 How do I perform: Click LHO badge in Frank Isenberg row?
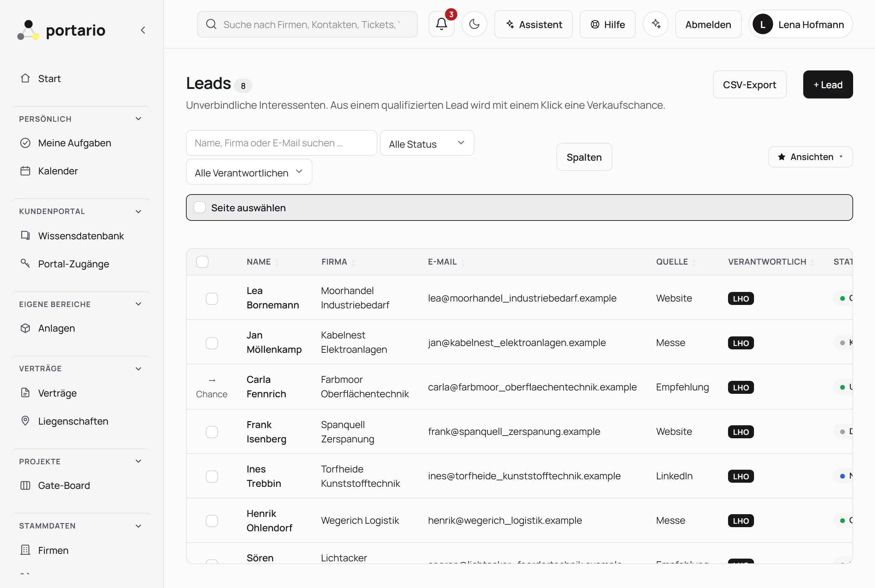tap(741, 432)
